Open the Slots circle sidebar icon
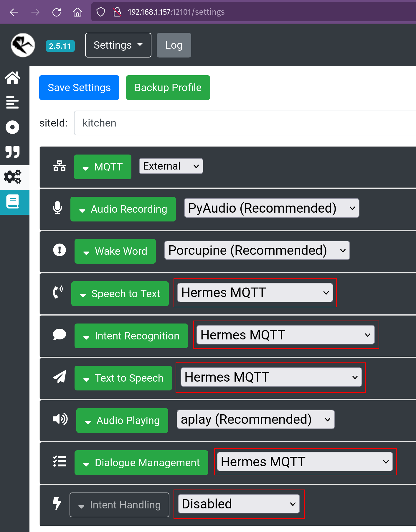This screenshot has height=532, width=416. (12, 127)
